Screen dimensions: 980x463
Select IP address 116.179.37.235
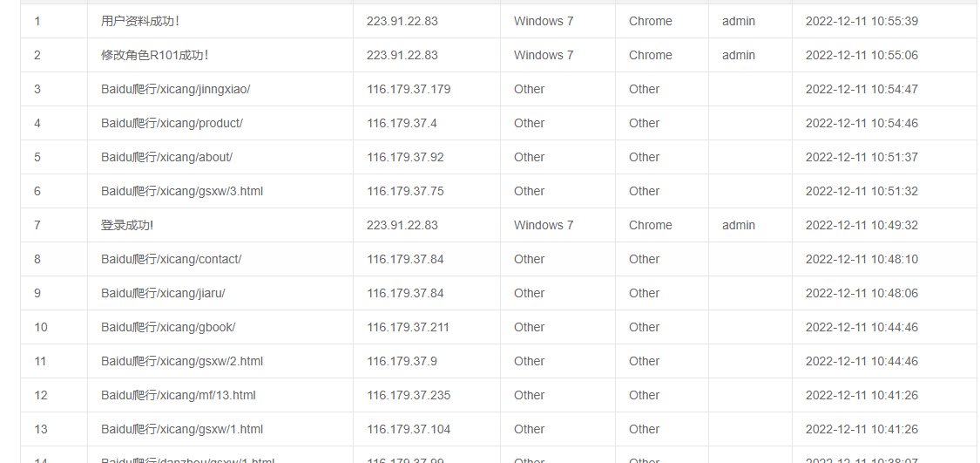409,395
